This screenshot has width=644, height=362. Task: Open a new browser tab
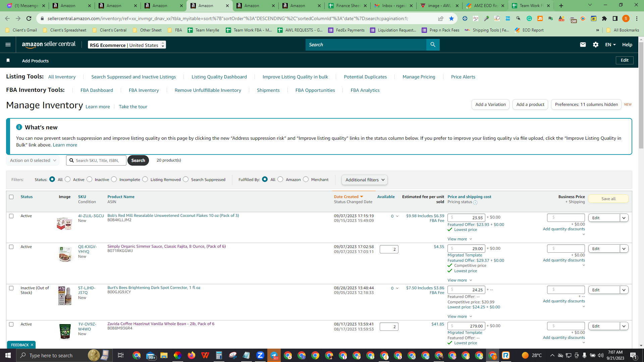pos(561,6)
